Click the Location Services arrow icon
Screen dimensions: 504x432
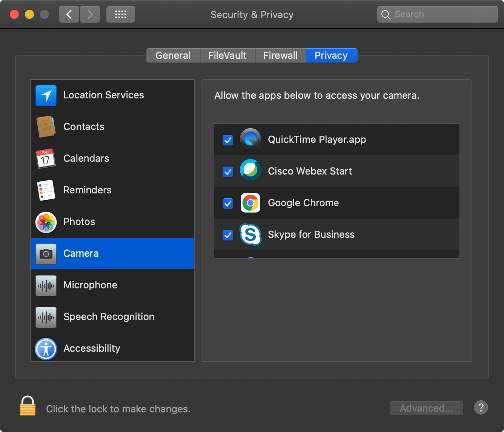coord(46,95)
